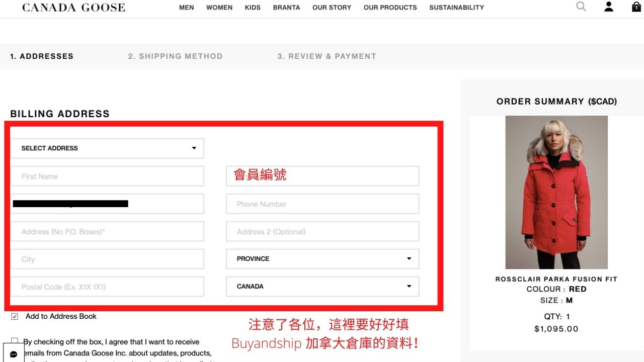Check the email updates consent box

tap(15, 341)
